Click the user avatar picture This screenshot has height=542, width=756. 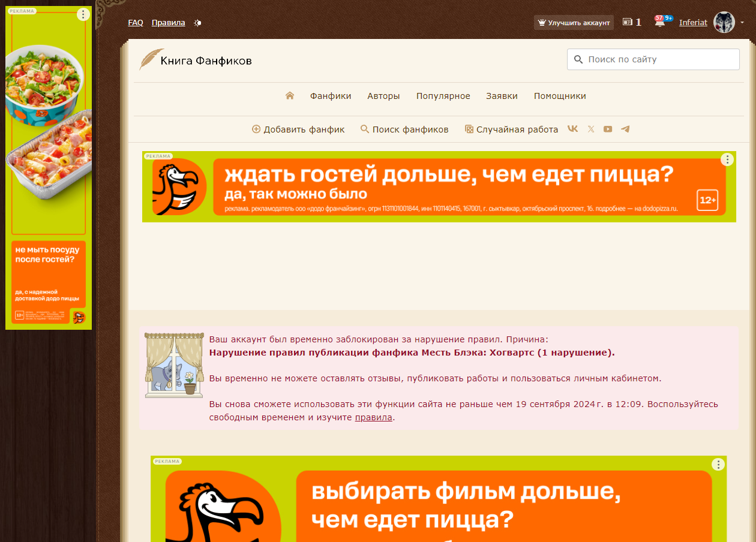click(724, 22)
